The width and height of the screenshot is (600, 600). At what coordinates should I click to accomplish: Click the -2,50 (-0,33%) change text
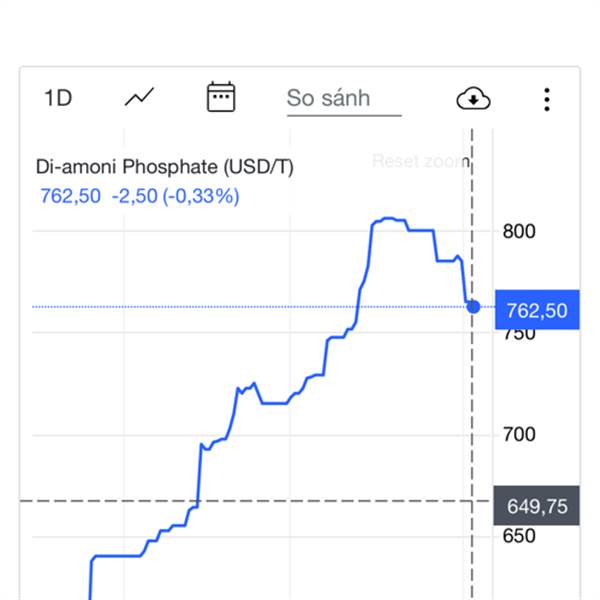pyautogui.click(x=176, y=197)
